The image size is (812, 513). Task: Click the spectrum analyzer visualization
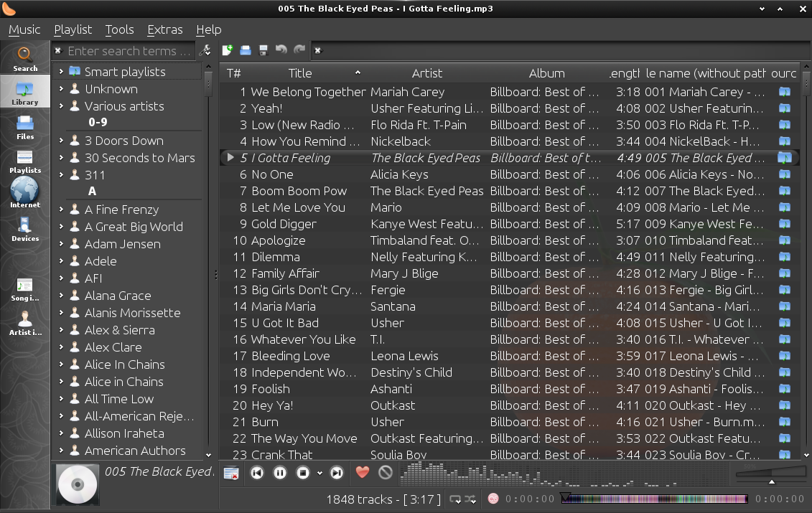click(564, 474)
